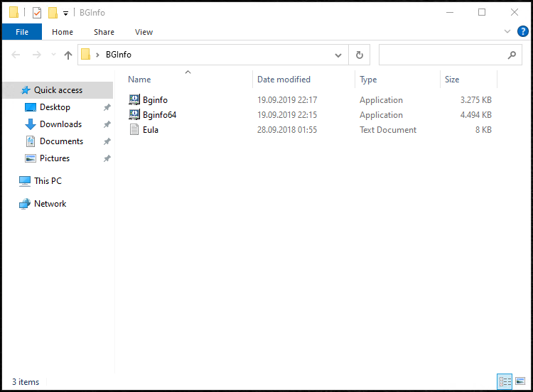Viewport: 533px width, 392px height.
Task: Click the Downloads arrow icon in navigation pane
Action: pyautogui.click(x=31, y=124)
